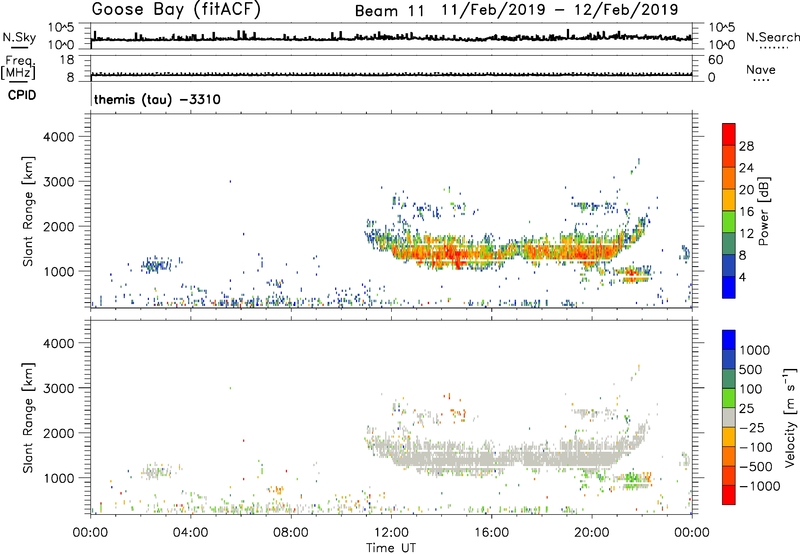Click the power panel 'Slant Range [km]' label
The image size is (800, 554).
click(x=28, y=211)
